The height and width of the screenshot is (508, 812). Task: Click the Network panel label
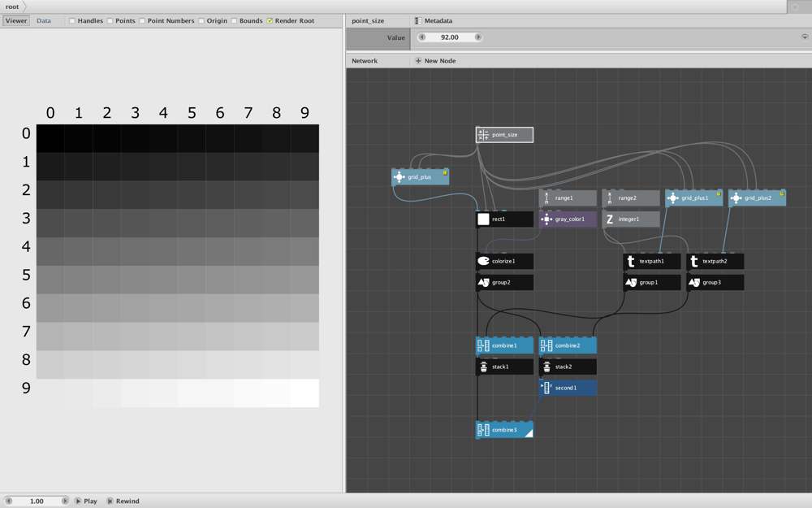point(365,61)
